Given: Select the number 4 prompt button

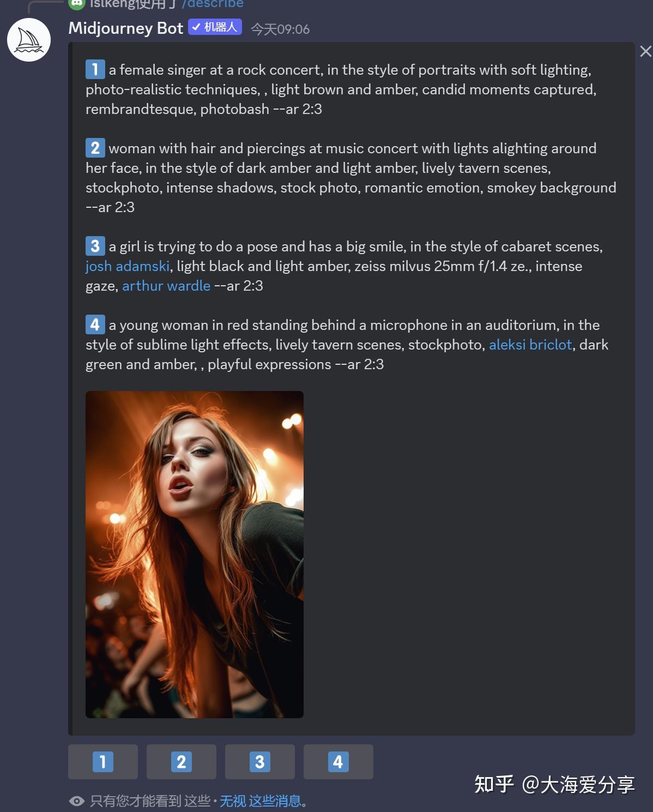Looking at the screenshot, I should (x=338, y=761).
